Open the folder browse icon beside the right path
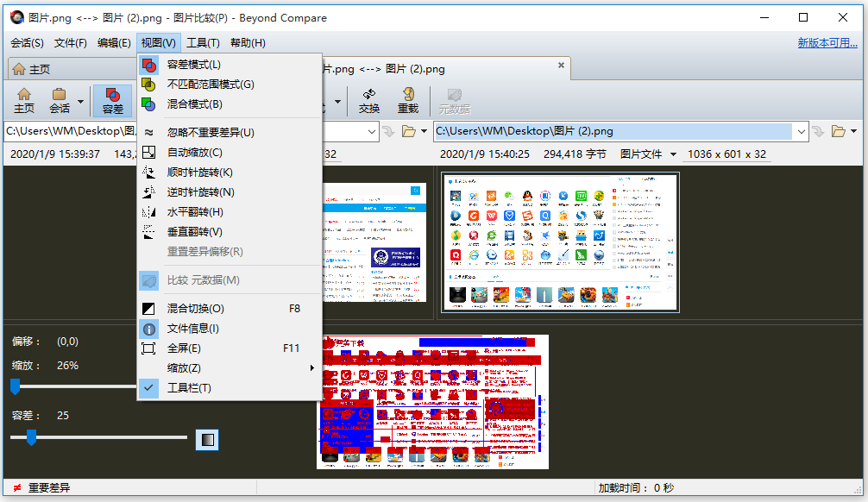The image size is (868, 502). click(840, 131)
